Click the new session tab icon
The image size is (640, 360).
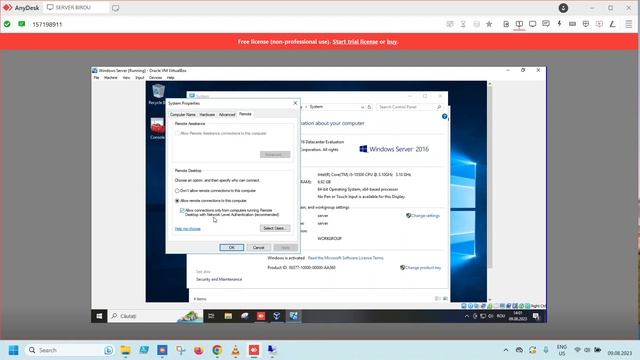[116, 8]
